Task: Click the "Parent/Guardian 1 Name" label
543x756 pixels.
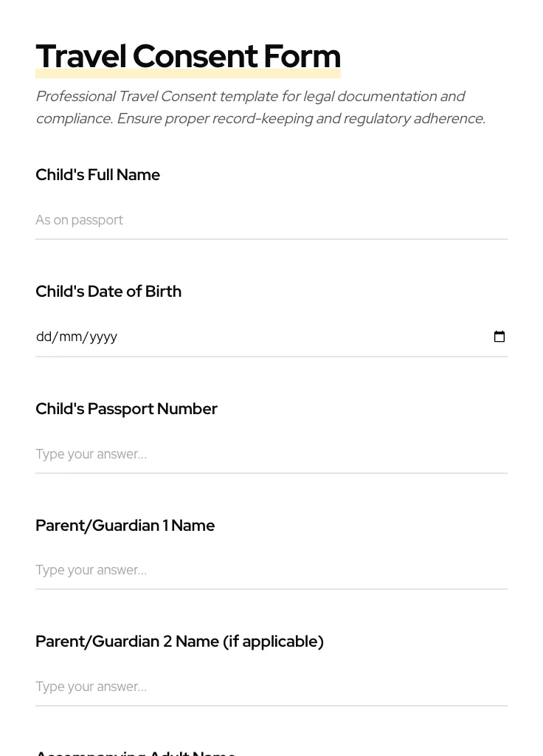Action: (125, 526)
